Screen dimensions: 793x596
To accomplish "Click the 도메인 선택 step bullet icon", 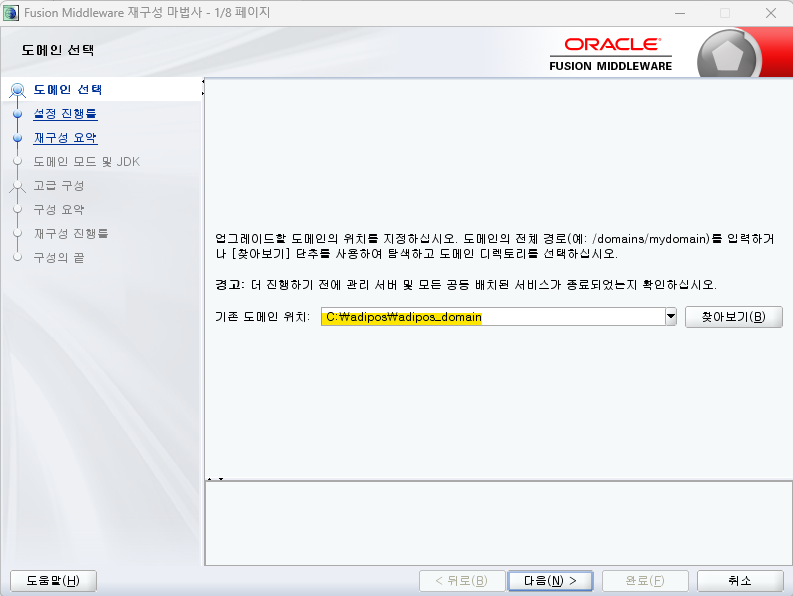I will 18,90.
